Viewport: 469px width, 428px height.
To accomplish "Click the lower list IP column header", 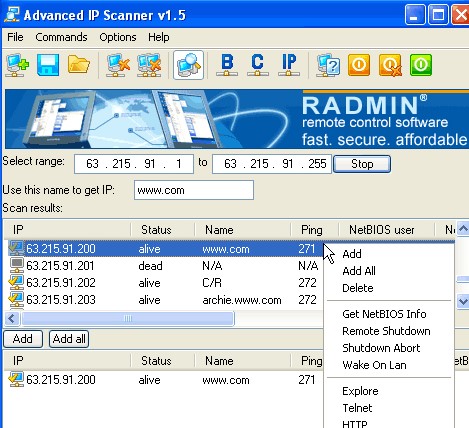I will click(x=67, y=361).
